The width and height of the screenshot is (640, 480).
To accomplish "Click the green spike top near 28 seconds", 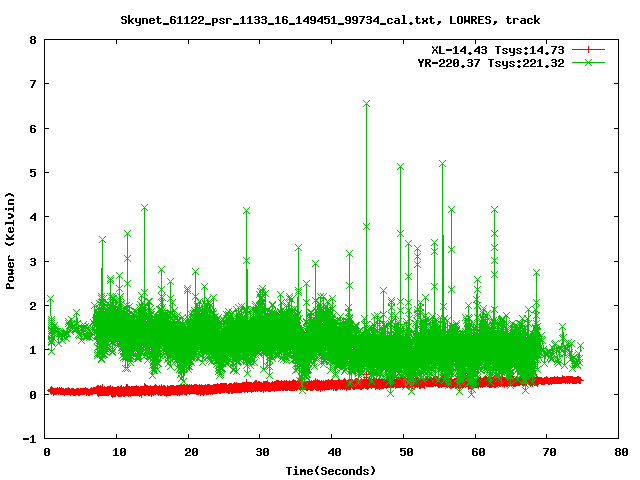I will pos(246,210).
